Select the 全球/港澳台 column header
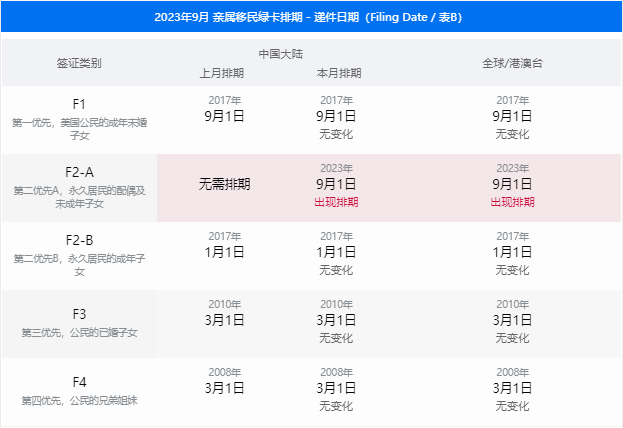The width and height of the screenshot is (623, 428). coord(512,62)
